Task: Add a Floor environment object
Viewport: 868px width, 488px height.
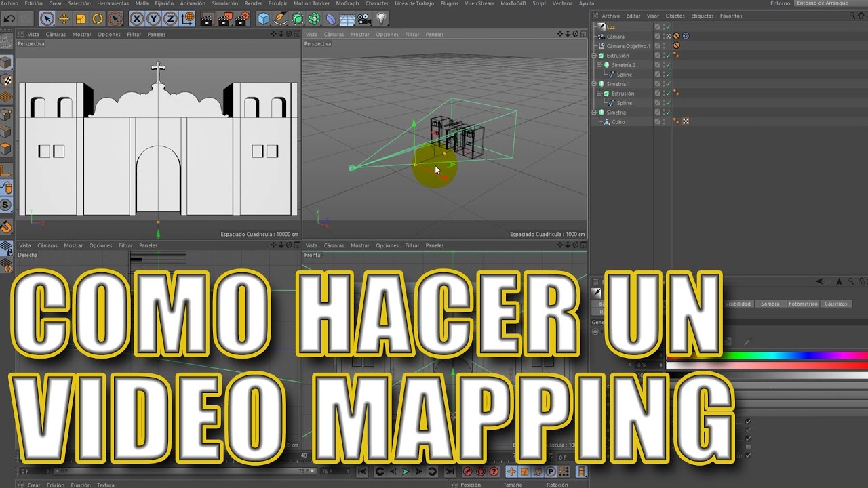Action: point(348,19)
